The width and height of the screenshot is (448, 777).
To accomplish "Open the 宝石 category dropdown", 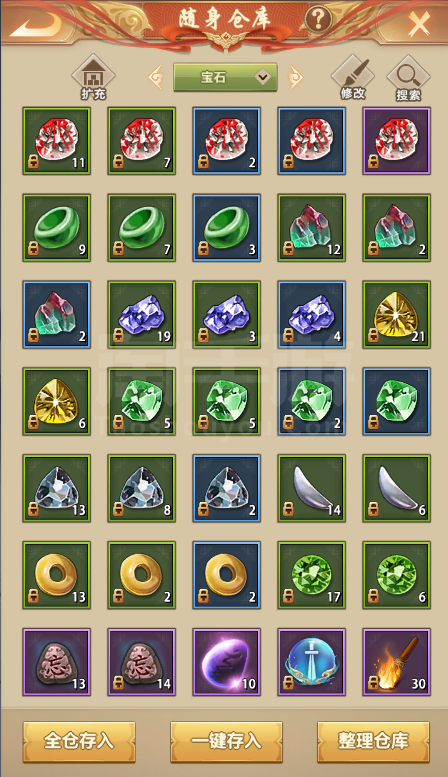I will [x=225, y=77].
